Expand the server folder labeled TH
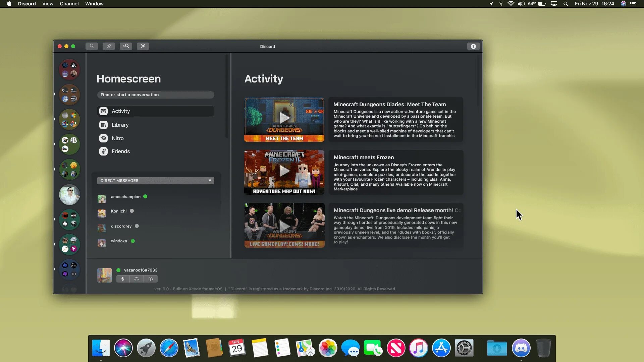 pos(69,269)
